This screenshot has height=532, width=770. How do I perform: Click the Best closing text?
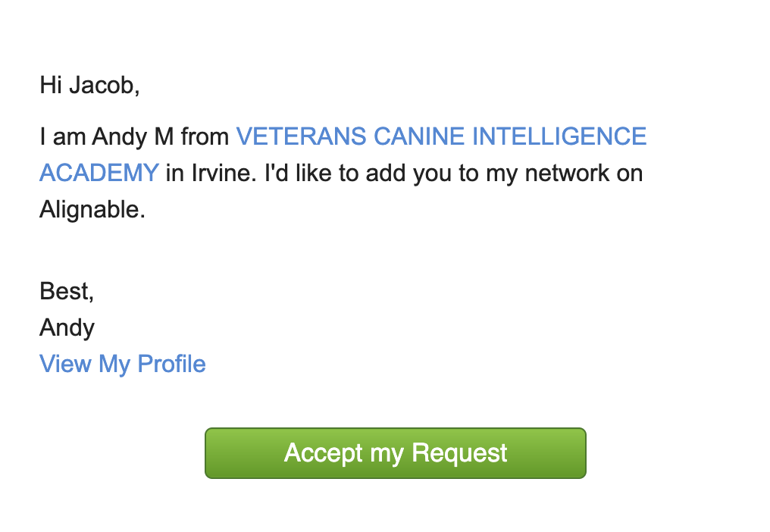click(66, 291)
